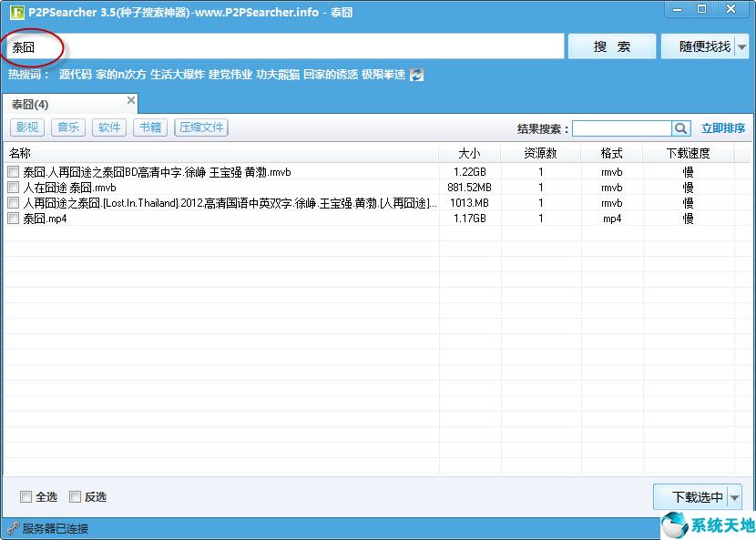The height and width of the screenshot is (540, 756).
Task: Enable the 全选 select-all checkbox
Action: tap(26, 496)
